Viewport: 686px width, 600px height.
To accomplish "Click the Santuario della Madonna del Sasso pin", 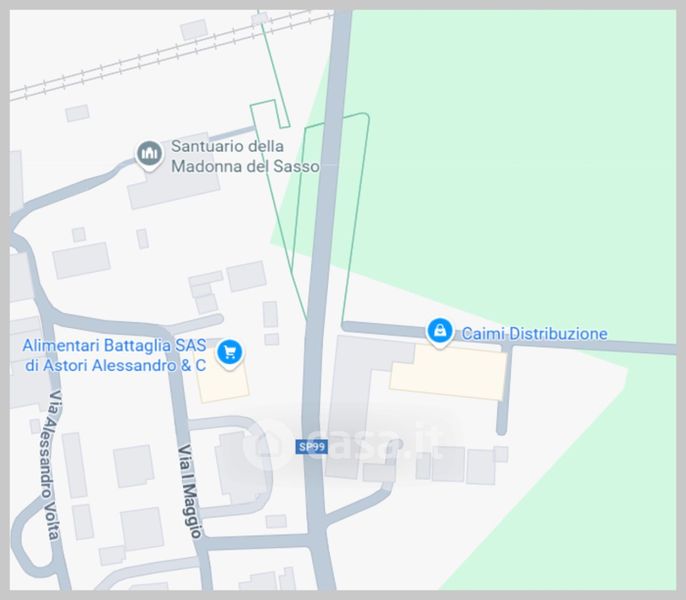I will pyautogui.click(x=149, y=155).
